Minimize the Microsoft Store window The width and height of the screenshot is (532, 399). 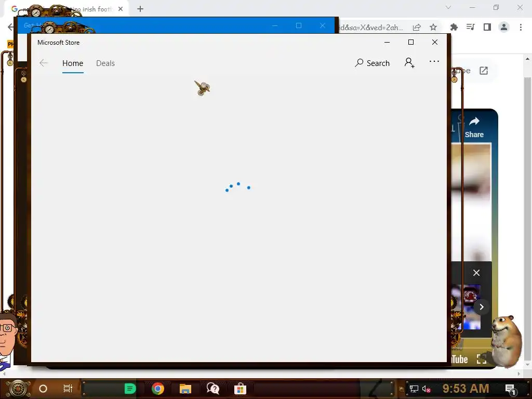click(x=387, y=43)
